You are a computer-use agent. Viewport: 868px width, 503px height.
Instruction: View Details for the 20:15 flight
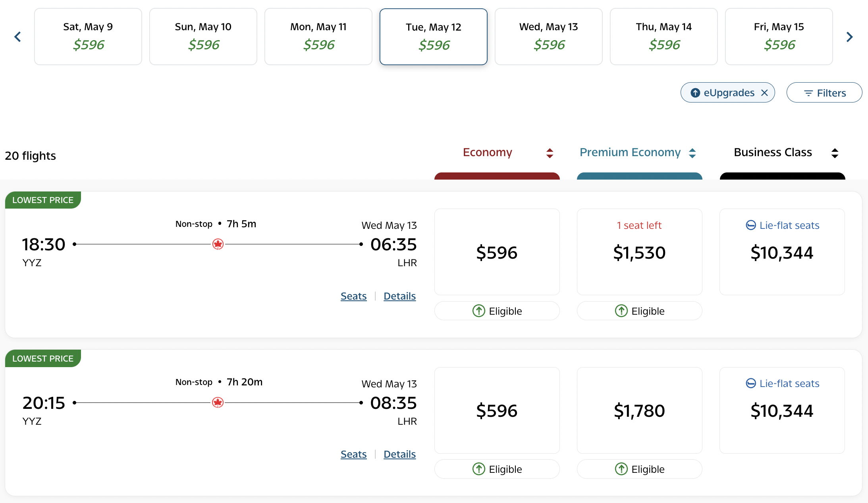pos(399,454)
